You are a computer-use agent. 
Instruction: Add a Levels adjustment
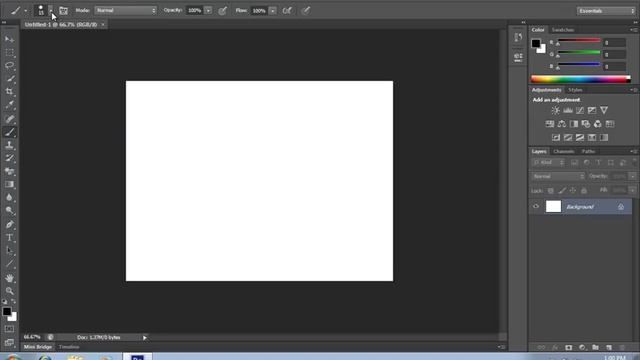568,110
